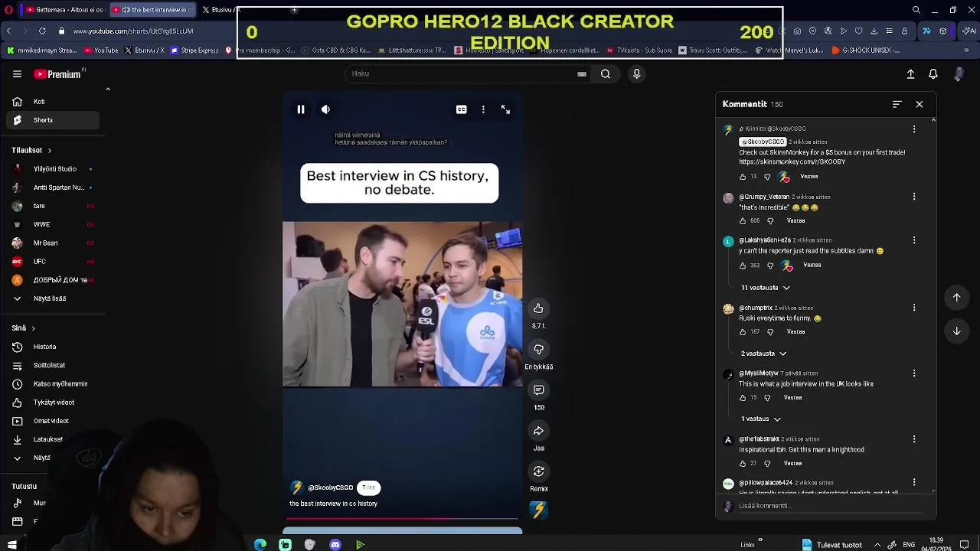Dislike the Short (En tykkää)
This screenshot has width=980, height=551.
tap(538, 349)
